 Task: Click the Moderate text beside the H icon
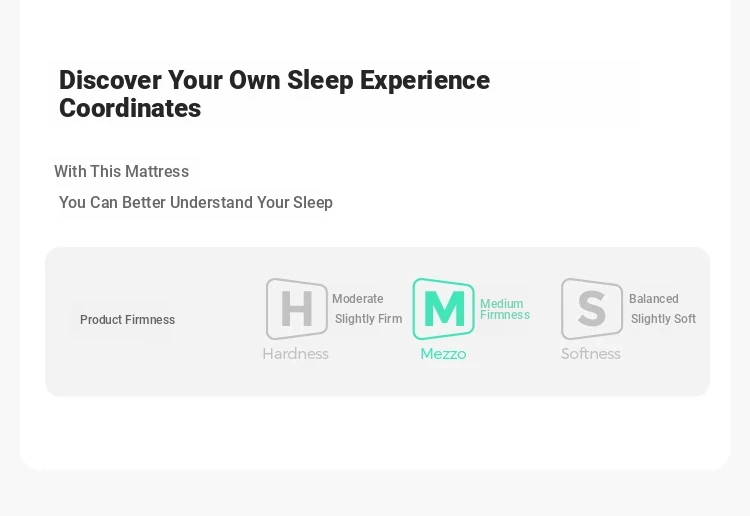coord(358,299)
